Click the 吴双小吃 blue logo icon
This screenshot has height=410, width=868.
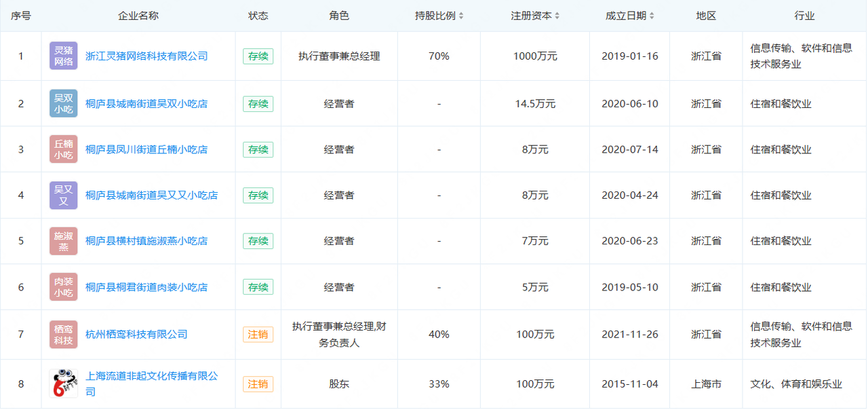tap(63, 104)
